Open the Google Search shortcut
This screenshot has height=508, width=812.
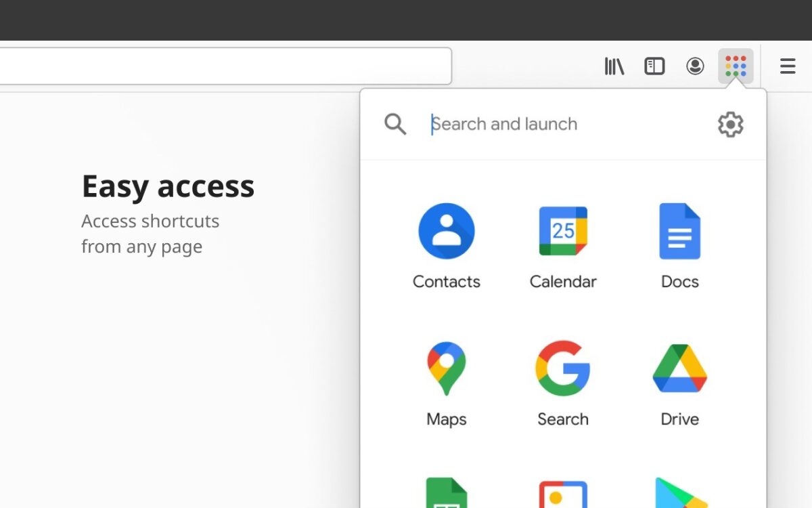(x=563, y=368)
